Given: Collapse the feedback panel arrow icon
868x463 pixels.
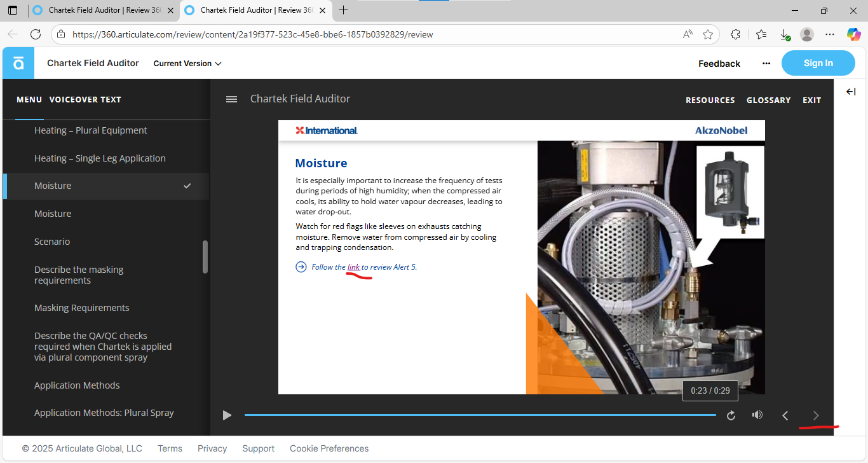Looking at the screenshot, I should pos(851,92).
